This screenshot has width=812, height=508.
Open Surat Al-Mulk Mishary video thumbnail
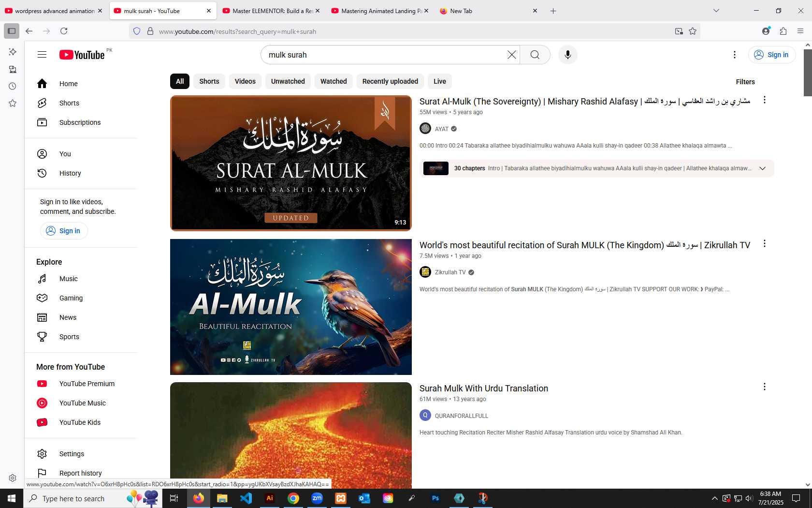[x=290, y=163]
